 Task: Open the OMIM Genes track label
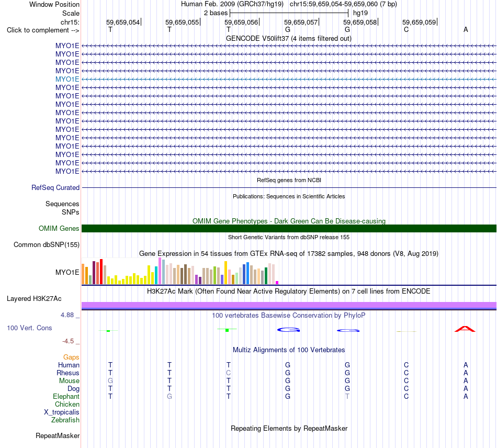pyautogui.click(x=59, y=228)
